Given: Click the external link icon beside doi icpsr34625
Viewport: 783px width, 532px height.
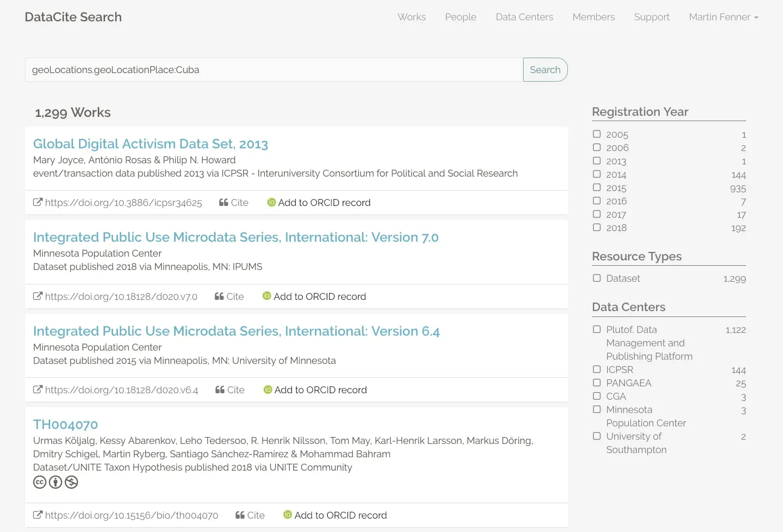Looking at the screenshot, I should (x=37, y=203).
